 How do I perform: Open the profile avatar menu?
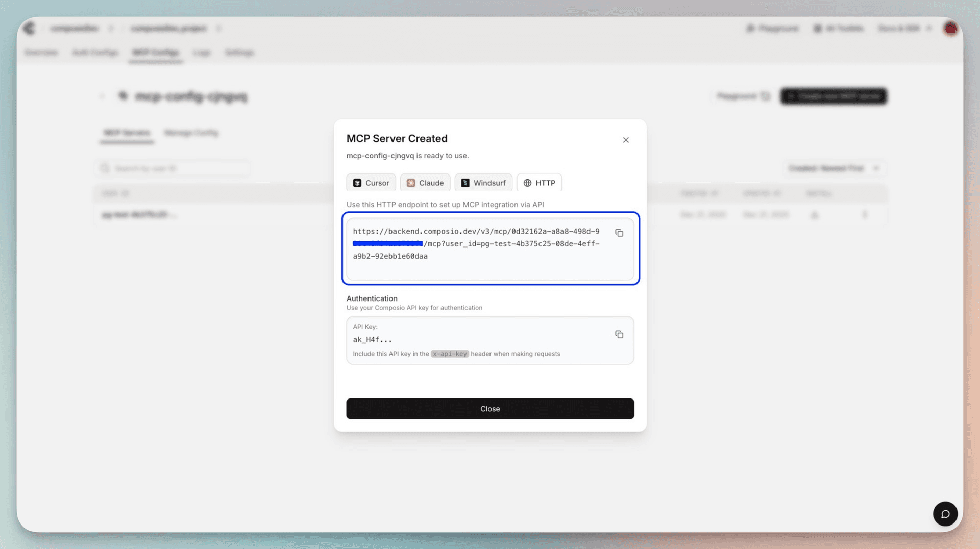click(950, 28)
